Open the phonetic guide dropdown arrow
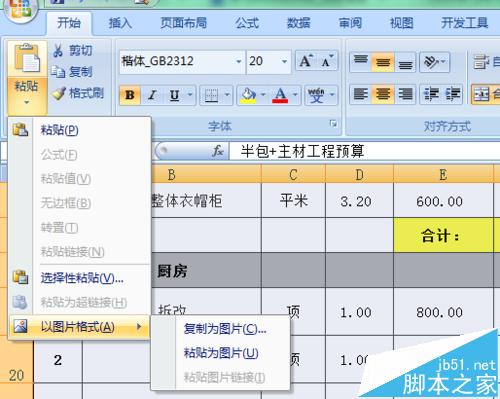This screenshot has width=500, height=399. pyautogui.click(x=332, y=95)
